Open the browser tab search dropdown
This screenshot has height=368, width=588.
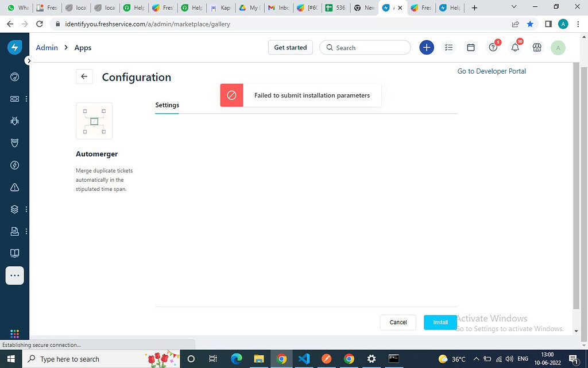point(514,7)
